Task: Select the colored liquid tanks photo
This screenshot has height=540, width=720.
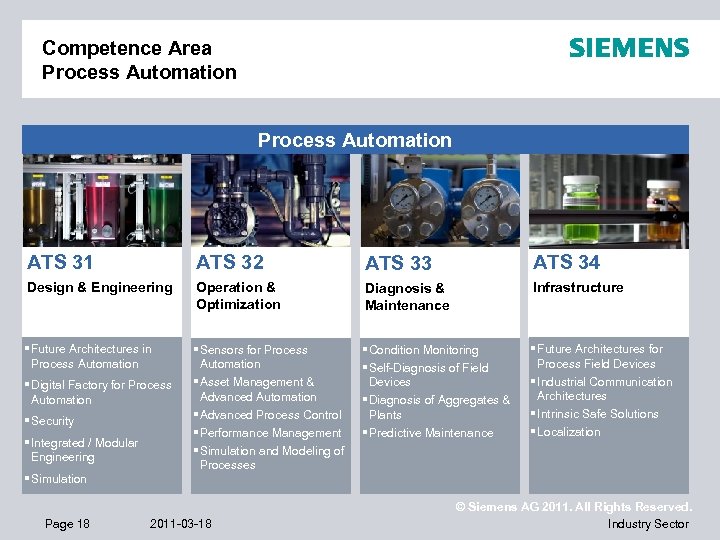Action: tap(102, 200)
